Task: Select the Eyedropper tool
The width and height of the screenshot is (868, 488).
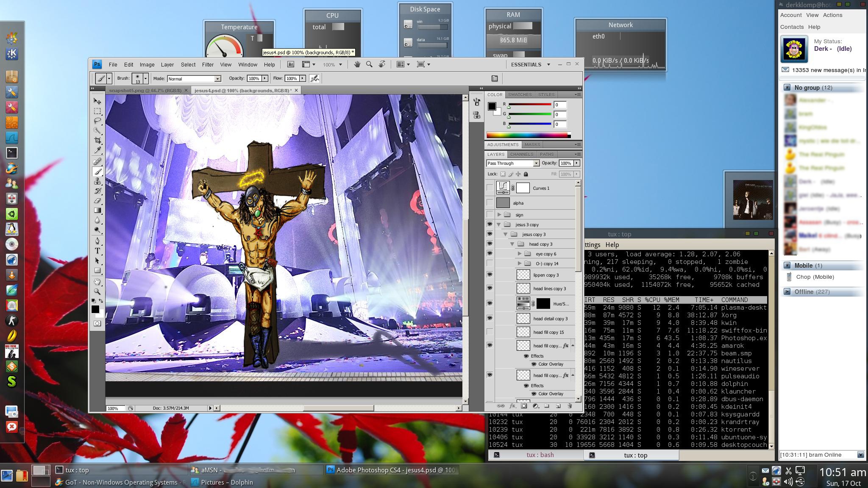Action: pos(97,150)
